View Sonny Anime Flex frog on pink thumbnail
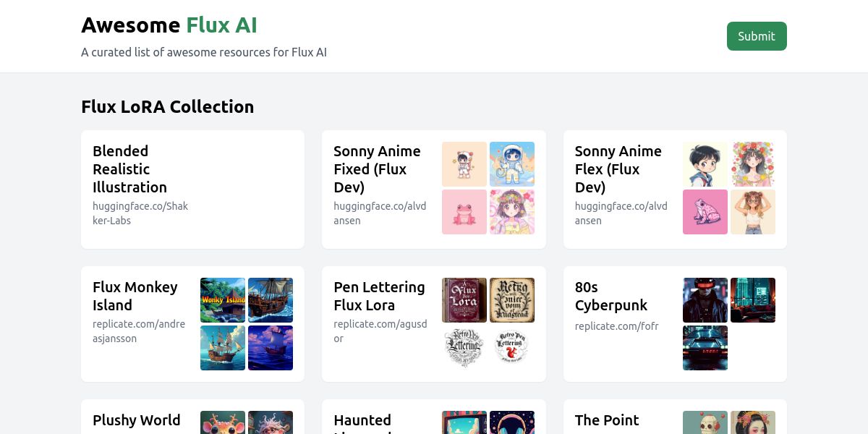 tap(705, 212)
